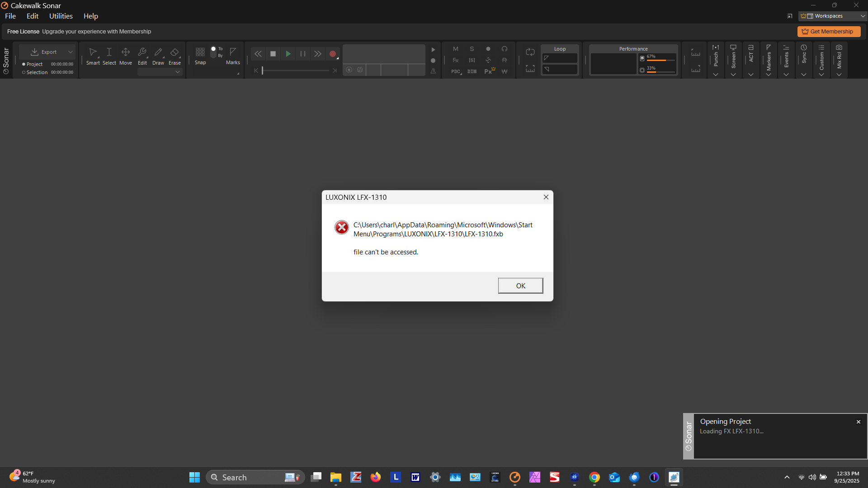
Task: Fast forward the transport
Action: (318, 54)
